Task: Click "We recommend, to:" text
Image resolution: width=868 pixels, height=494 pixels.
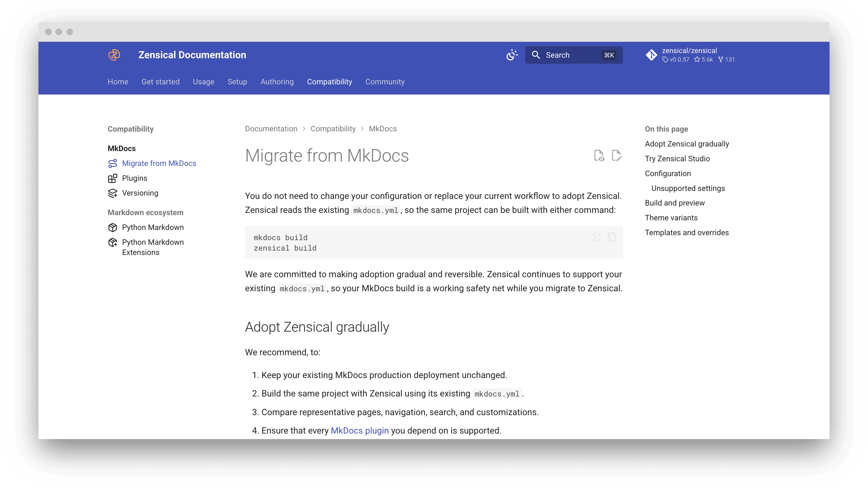Action: (x=283, y=353)
